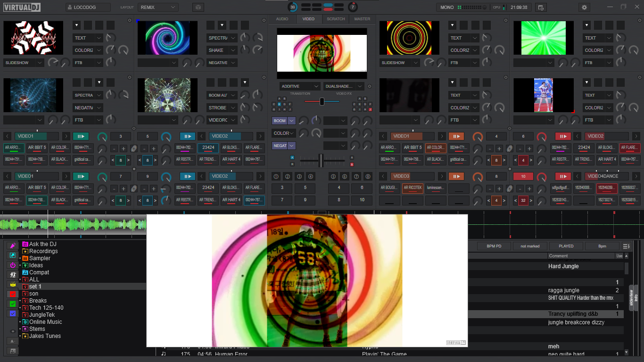The image size is (644, 362).
Task: Click the dancing people icon in sidebar
Action: 13,274
